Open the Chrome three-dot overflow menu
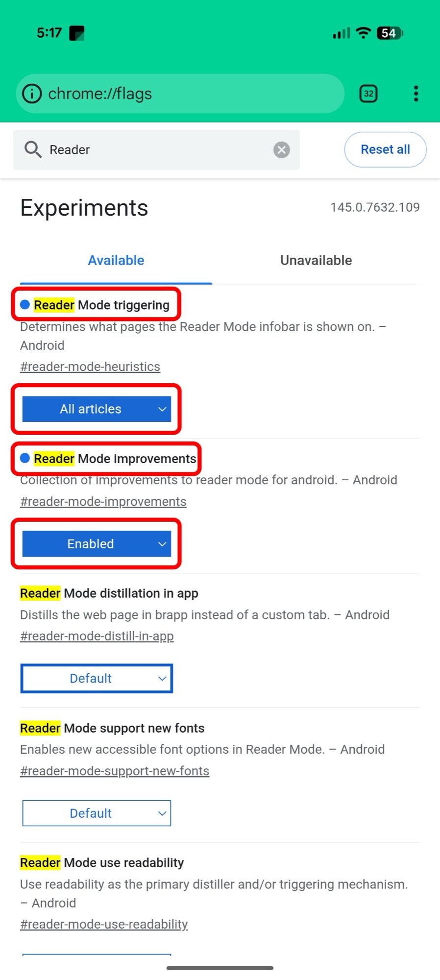Screen dimensions: 440x980 [x=415, y=93]
